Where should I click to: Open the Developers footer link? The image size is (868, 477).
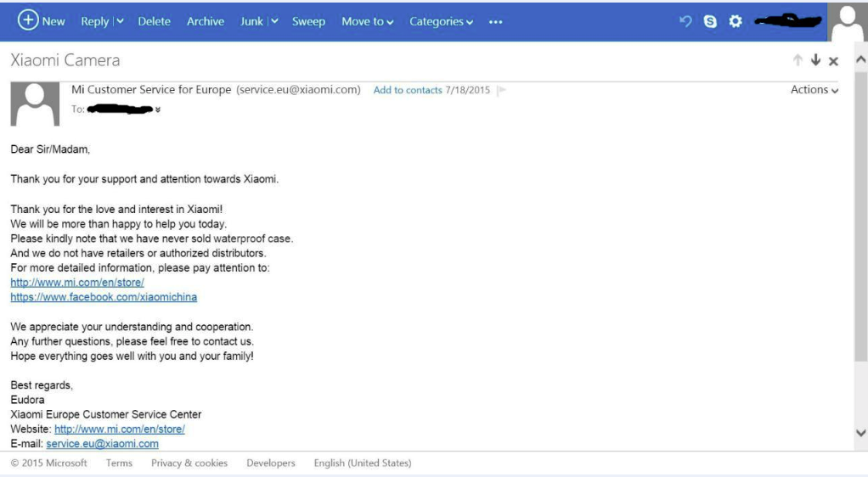271,463
